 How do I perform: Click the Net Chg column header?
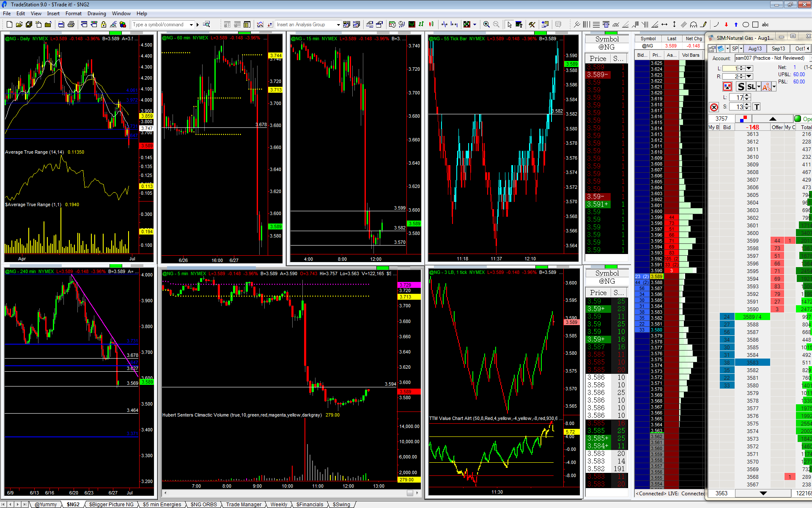click(x=694, y=39)
